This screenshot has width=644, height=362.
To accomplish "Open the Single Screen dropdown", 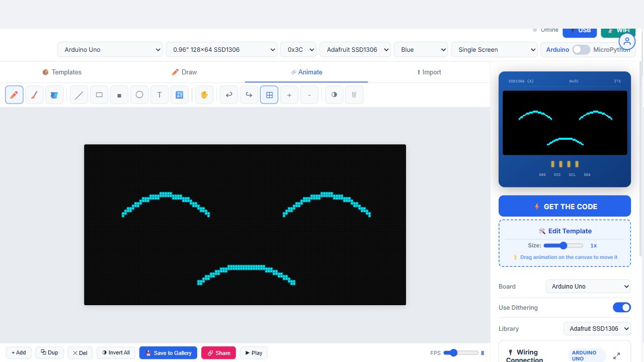I will (x=495, y=50).
